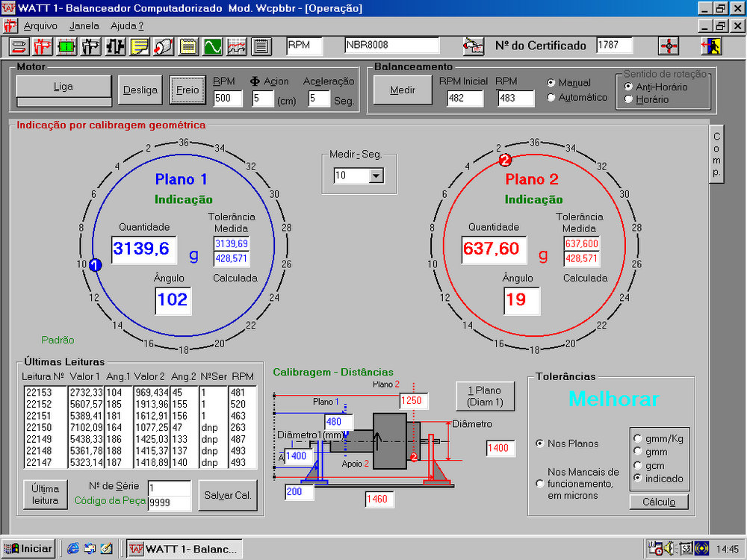Click the Salvar Cal. button
Image resolution: width=747 pixels, height=560 pixels.
[x=227, y=495]
